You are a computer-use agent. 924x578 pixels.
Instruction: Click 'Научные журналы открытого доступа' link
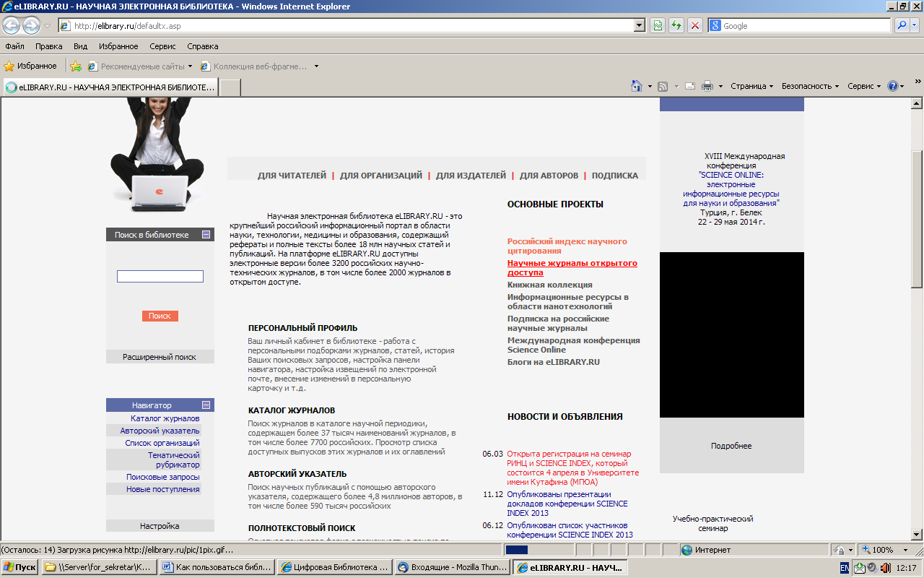(x=572, y=268)
